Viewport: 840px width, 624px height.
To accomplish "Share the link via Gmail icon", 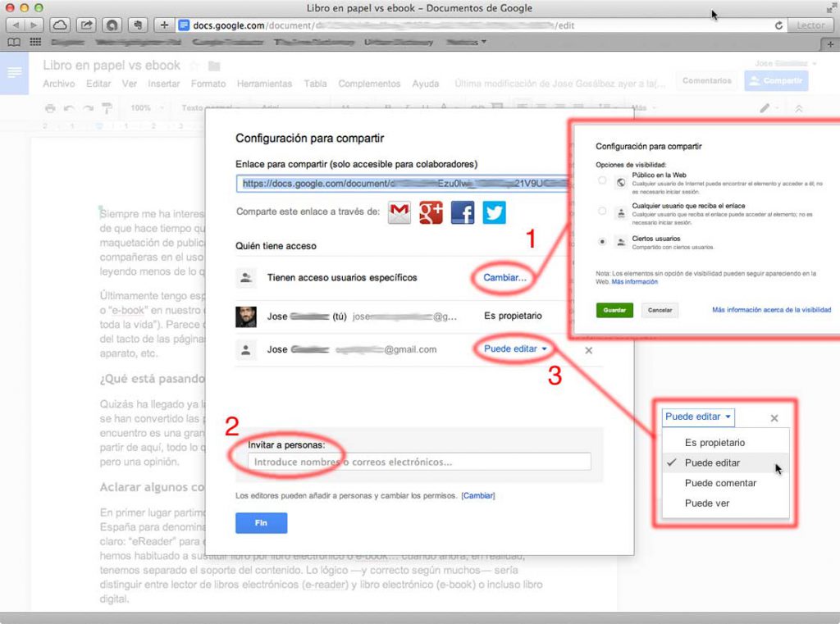I will [399, 212].
